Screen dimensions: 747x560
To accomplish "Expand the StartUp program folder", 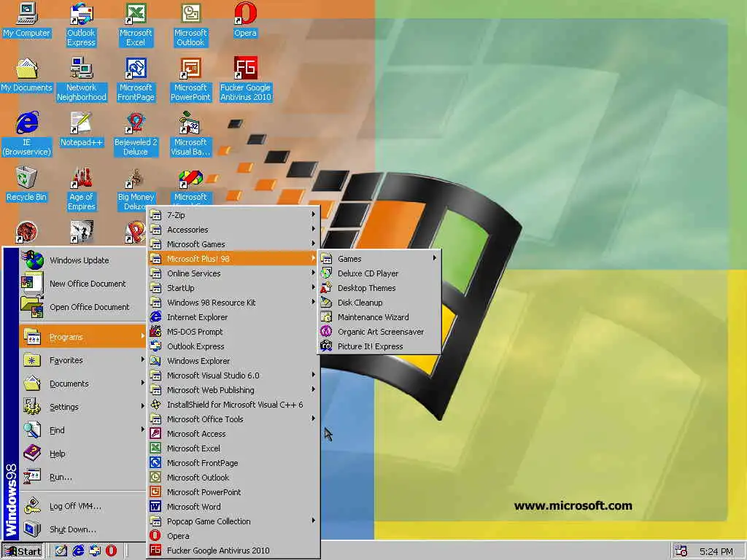I will point(233,288).
